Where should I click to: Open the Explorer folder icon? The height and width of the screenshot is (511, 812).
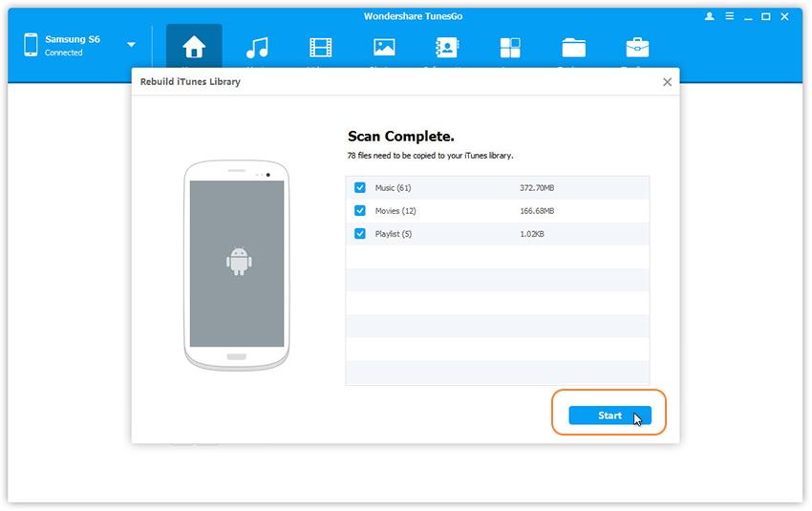573,48
